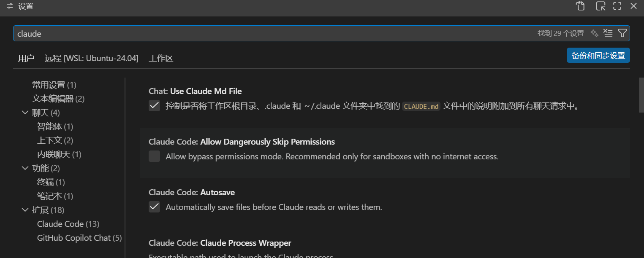Image resolution: width=644 pixels, height=258 pixels.
Task: Focus the settings search field
Action: click(253, 33)
